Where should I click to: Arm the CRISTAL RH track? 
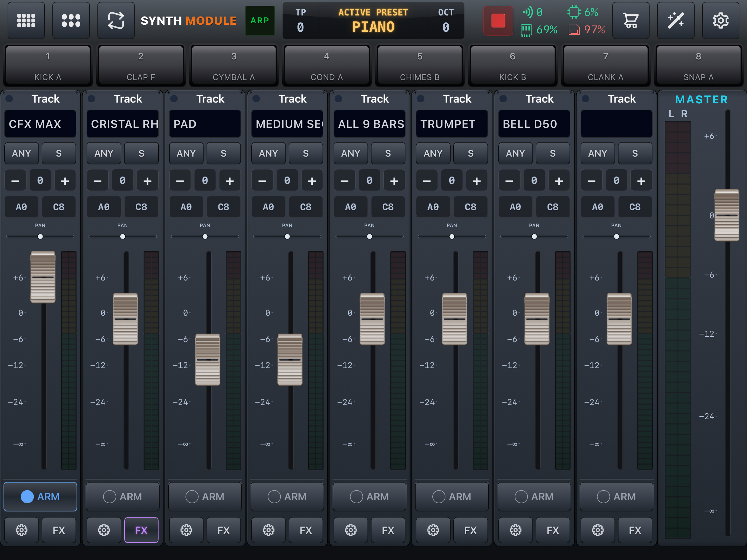coord(123,497)
